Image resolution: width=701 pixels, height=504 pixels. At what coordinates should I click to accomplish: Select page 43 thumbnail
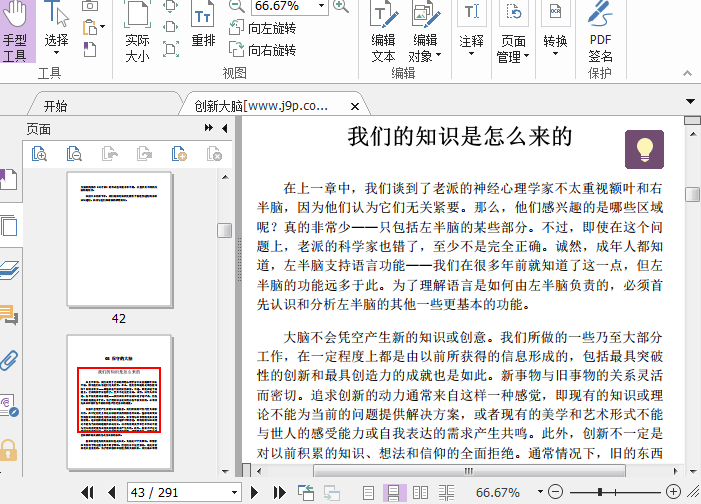pyautogui.click(x=119, y=402)
